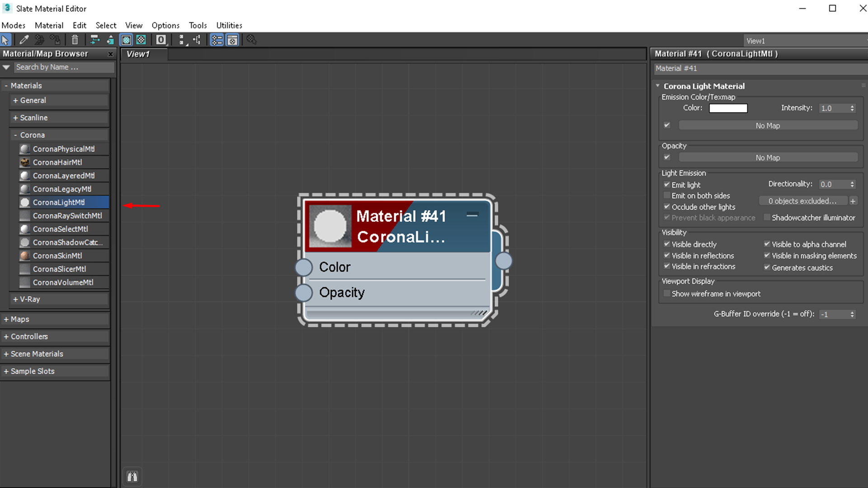Viewport: 868px width, 488px height.
Task: Select CoronaSelectMtl in the browser
Action: click(x=64, y=229)
